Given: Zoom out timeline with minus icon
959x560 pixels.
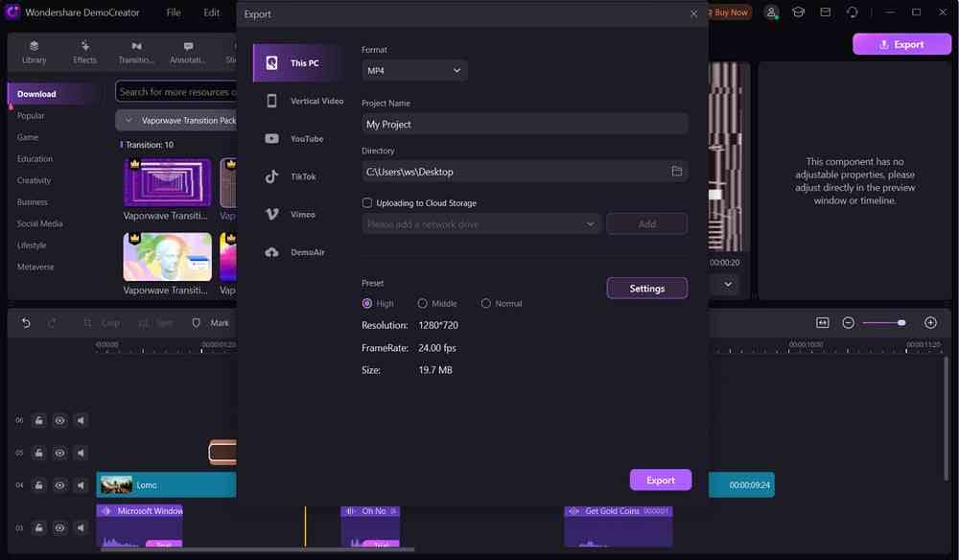Looking at the screenshot, I should click(848, 322).
